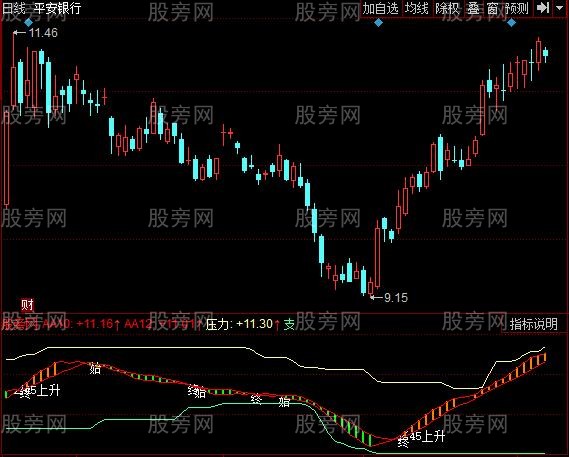Image resolution: width=569 pixels, height=457 pixels.
Task: Open the dropdown triangle at toolbar end
Action: (560, 8)
